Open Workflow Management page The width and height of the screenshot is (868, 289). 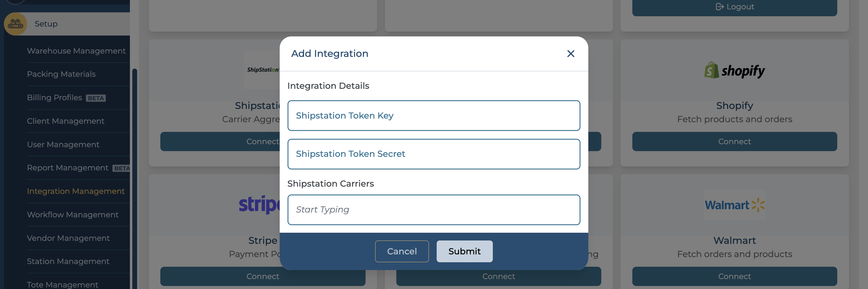click(73, 215)
